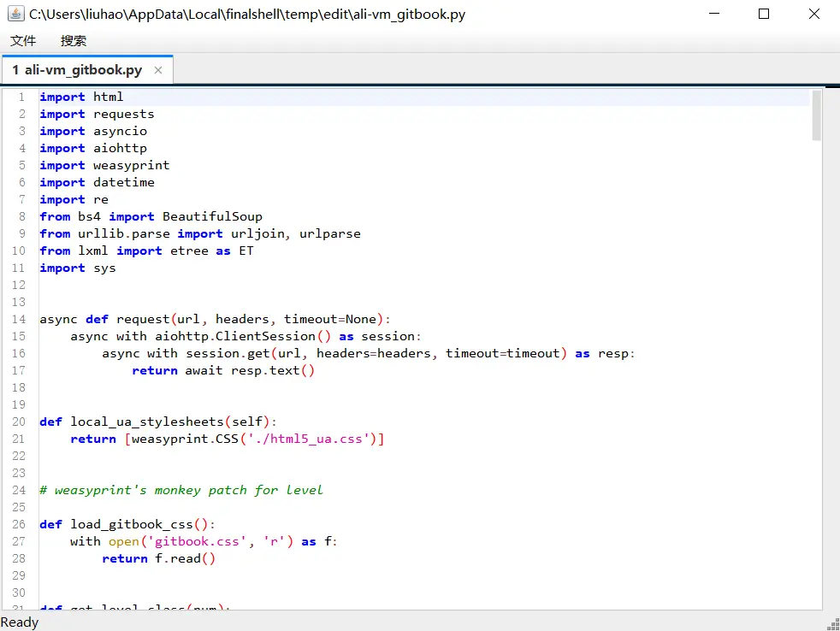Click 'weasyprint' on line 5
This screenshot has height=631, width=840.
click(x=131, y=166)
